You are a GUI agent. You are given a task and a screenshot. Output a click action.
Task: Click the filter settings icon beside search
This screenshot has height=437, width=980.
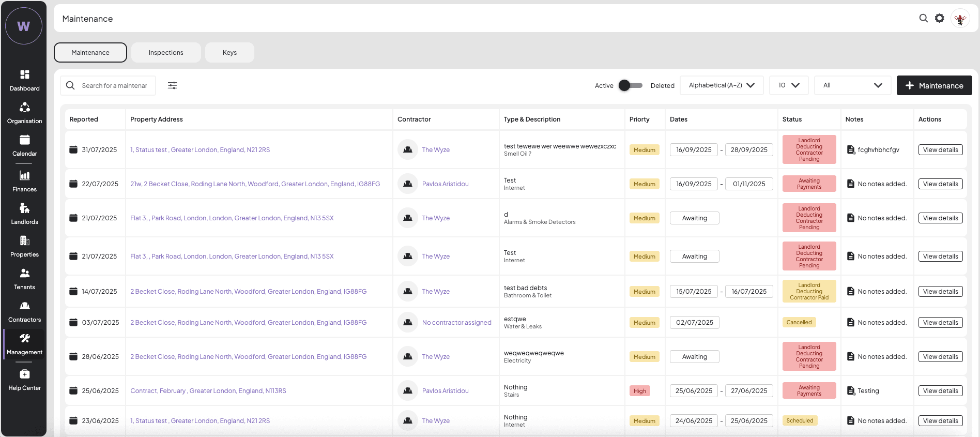click(x=172, y=85)
